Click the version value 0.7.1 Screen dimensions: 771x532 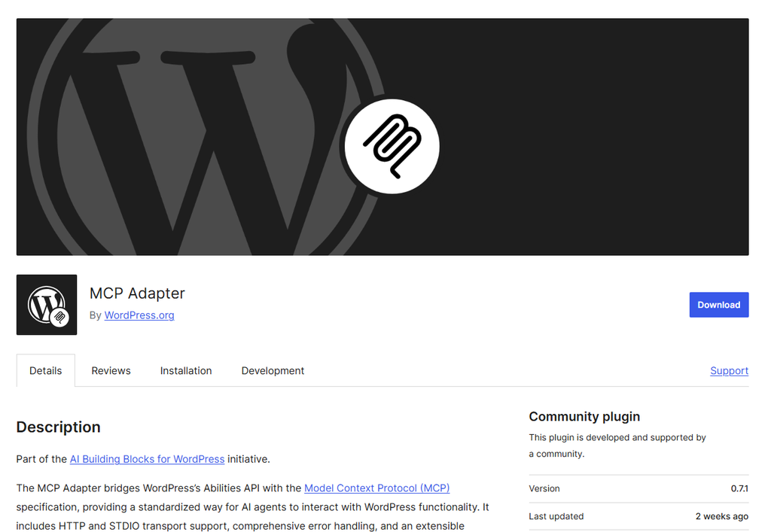pos(739,488)
